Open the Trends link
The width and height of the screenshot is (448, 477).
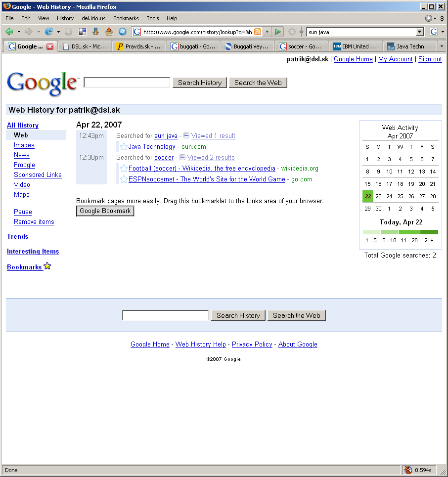pyautogui.click(x=18, y=236)
